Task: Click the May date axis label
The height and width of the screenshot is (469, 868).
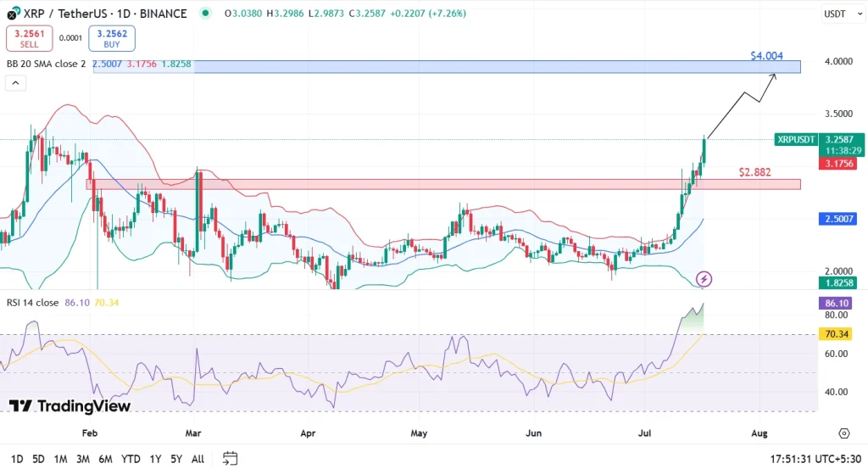Action: point(419,433)
